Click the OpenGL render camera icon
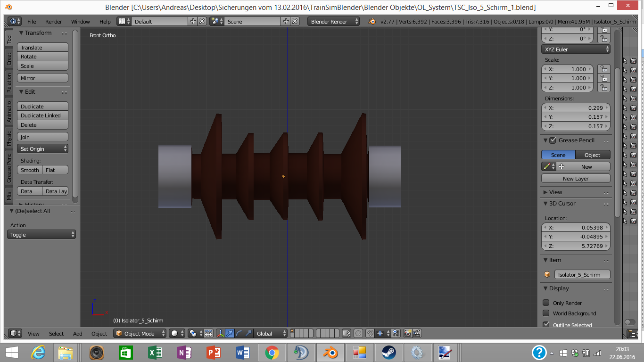The height and width of the screenshot is (362, 644). pos(408,333)
